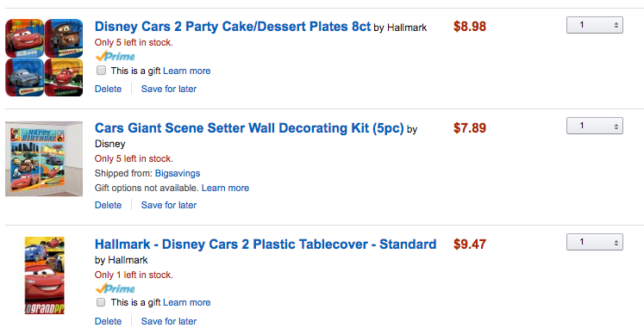Open quantity dropdown for Scene Setter Kit
The height and width of the screenshot is (328, 644).
[x=595, y=126]
